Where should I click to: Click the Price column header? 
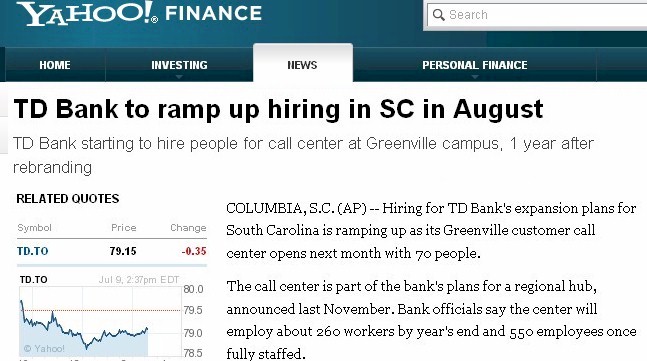tap(123, 228)
